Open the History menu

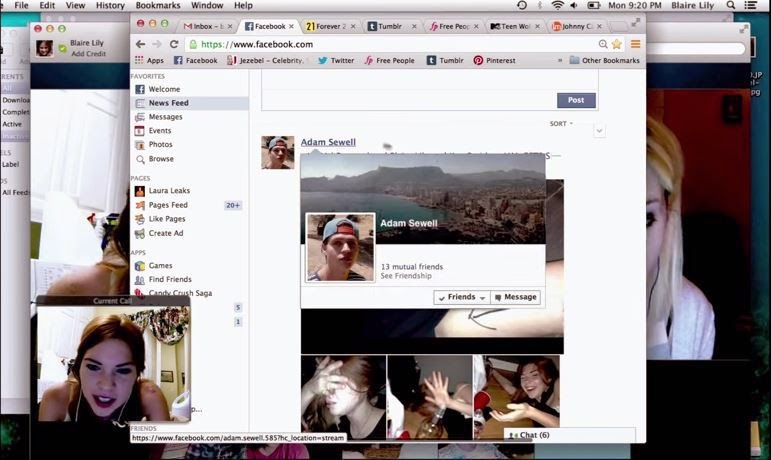point(110,5)
